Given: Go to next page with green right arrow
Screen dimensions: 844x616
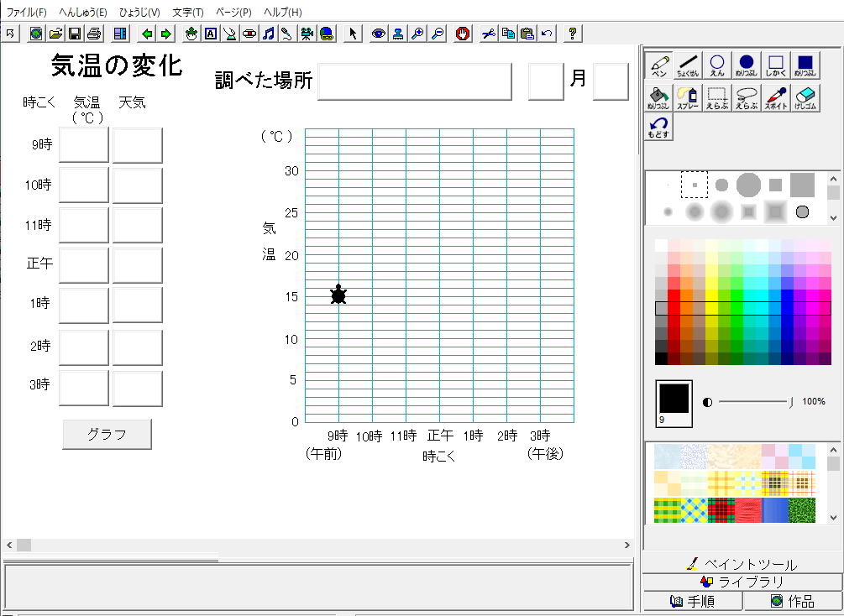Looking at the screenshot, I should pyautogui.click(x=166, y=34).
